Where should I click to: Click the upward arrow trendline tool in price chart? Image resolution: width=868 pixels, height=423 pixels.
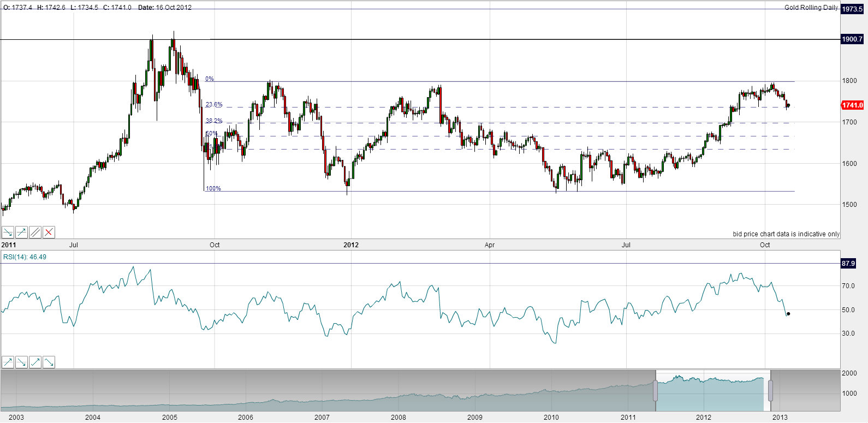(x=21, y=233)
